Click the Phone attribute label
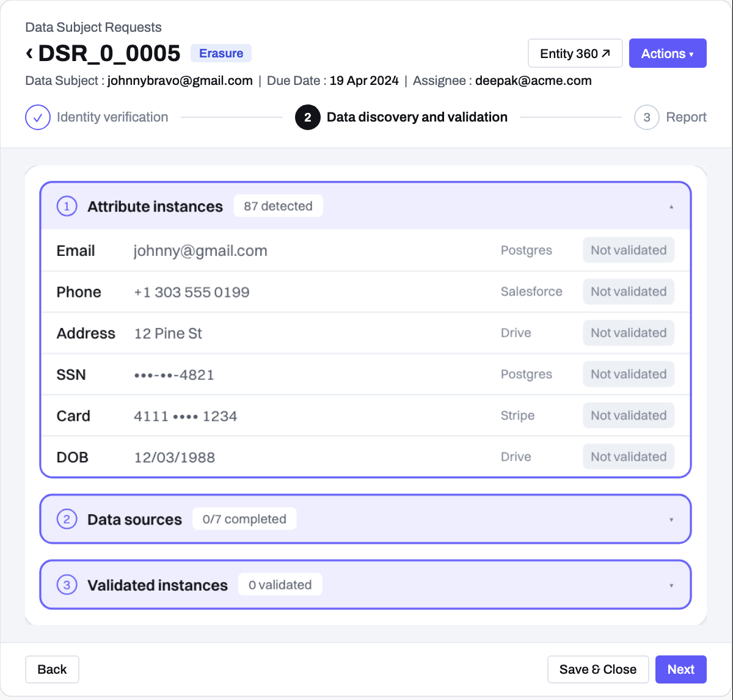Viewport: 733px width, 700px height. [x=79, y=292]
